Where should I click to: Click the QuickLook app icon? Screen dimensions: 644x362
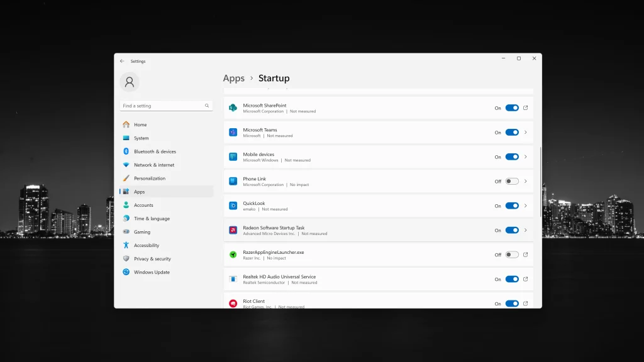pyautogui.click(x=233, y=206)
